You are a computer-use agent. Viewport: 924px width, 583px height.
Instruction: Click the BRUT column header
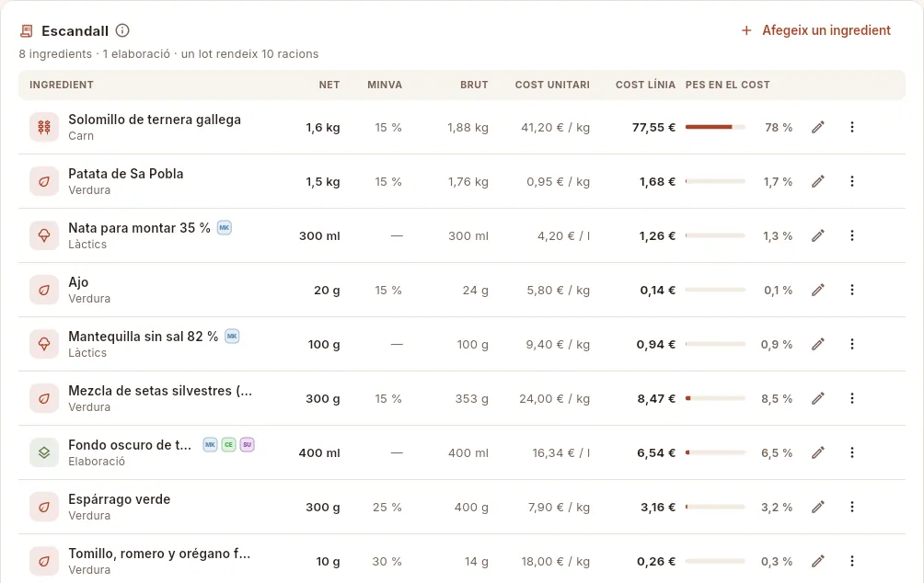click(474, 85)
